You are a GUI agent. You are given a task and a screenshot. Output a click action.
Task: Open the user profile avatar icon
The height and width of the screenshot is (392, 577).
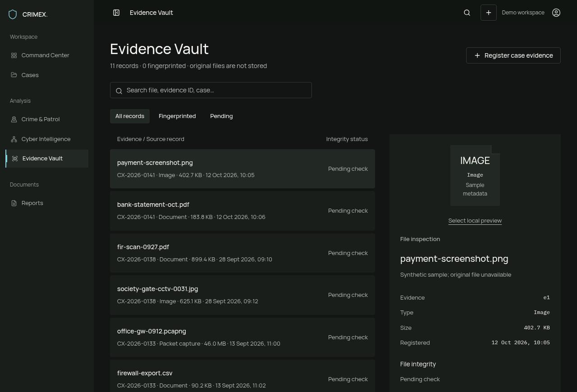pyautogui.click(x=556, y=13)
